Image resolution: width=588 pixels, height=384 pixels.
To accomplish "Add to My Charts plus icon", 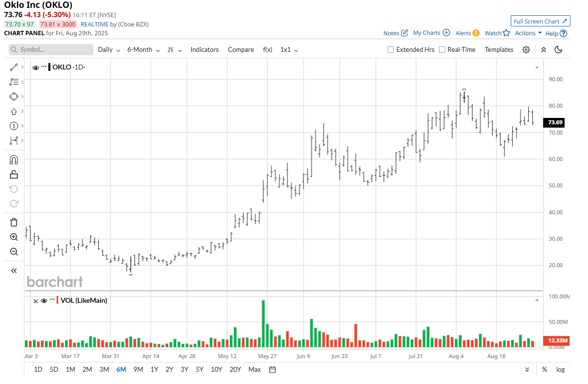I will point(446,33).
